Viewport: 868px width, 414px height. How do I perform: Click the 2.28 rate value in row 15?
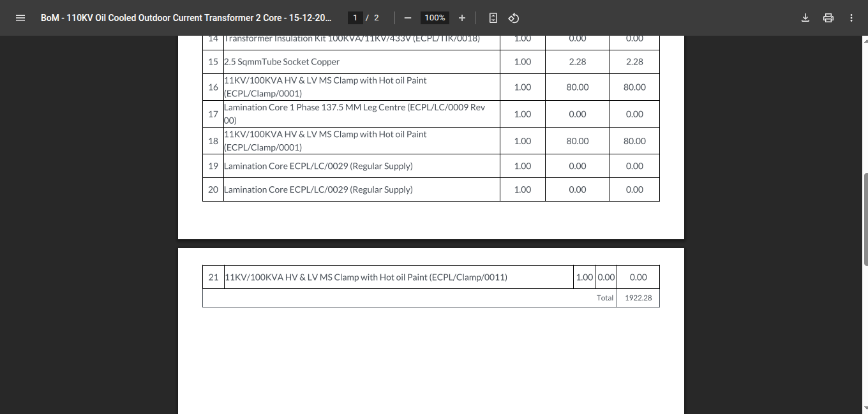[x=577, y=62]
